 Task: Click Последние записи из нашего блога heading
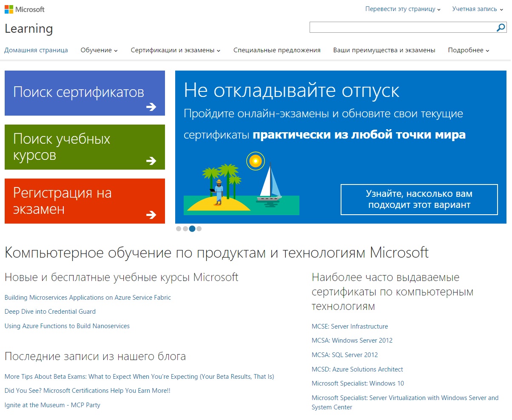coord(95,356)
